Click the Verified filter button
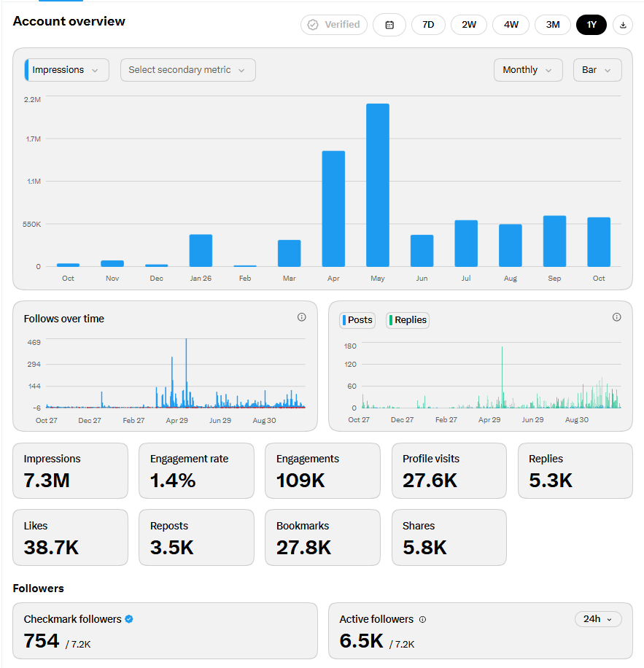This screenshot has width=644, height=668. 334,25
